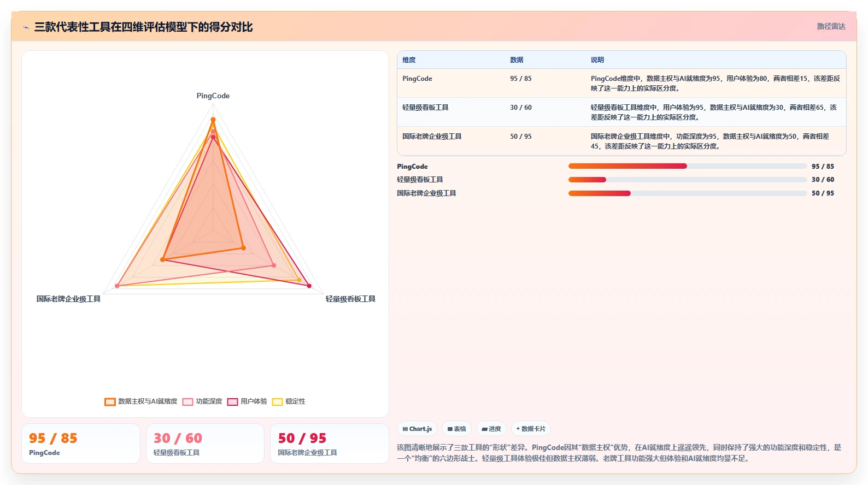Toggle the 稳定性 legend series
Viewport: 868px width, 485px height.
point(289,401)
